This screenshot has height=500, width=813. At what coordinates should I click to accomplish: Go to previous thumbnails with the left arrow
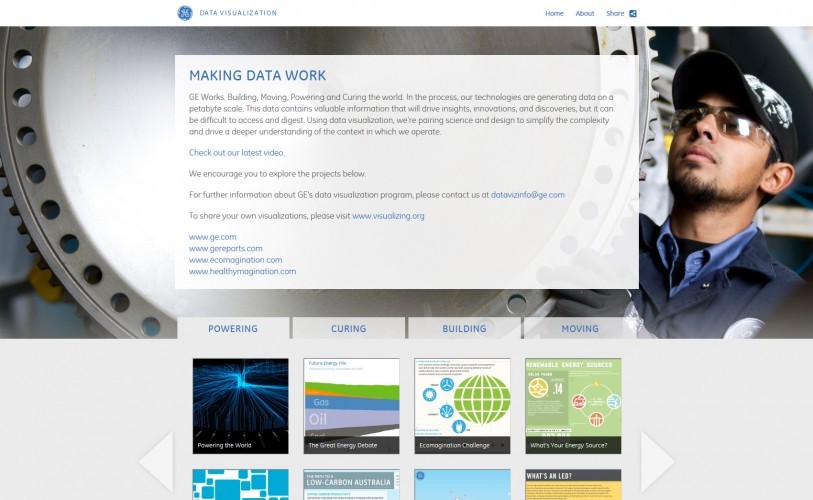pos(156,461)
